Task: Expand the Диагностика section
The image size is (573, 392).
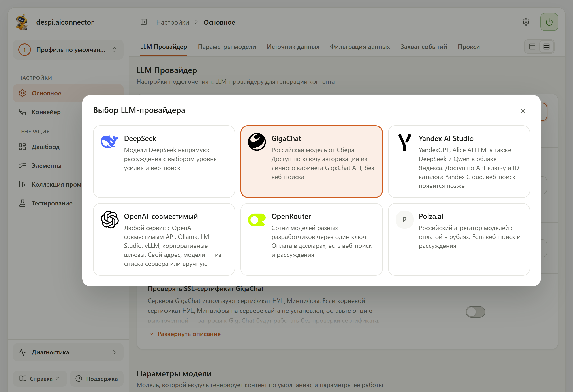Action: tap(68, 352)
